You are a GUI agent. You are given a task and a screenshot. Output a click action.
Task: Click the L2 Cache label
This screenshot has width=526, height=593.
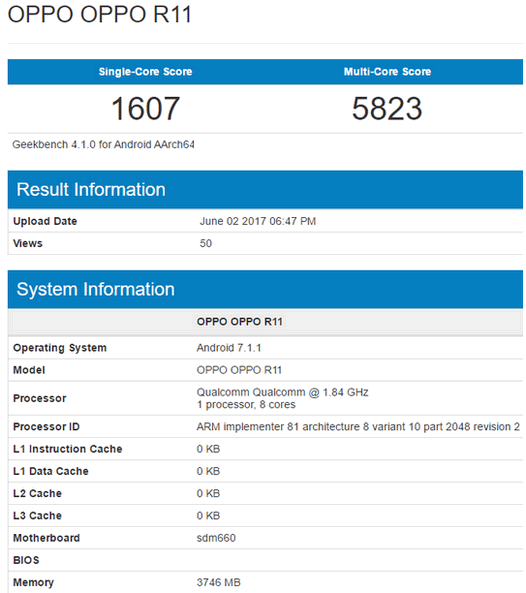(x=37, y=494)
